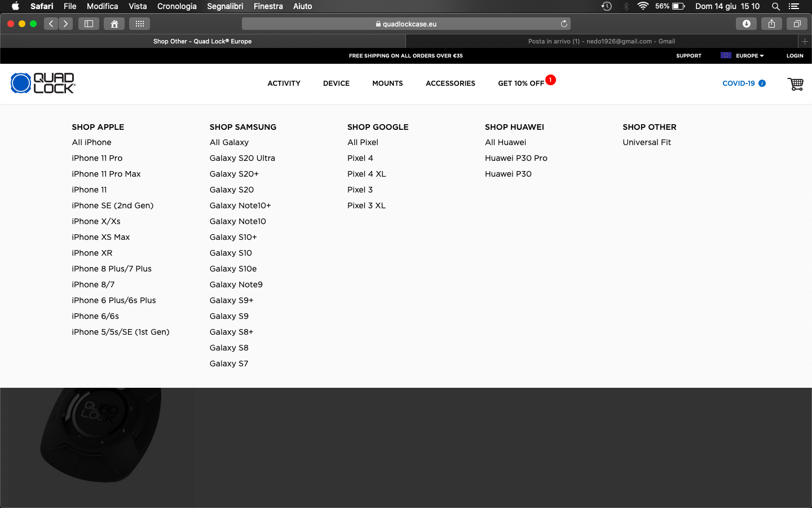Open the Vista menu

tap(138, 6)
